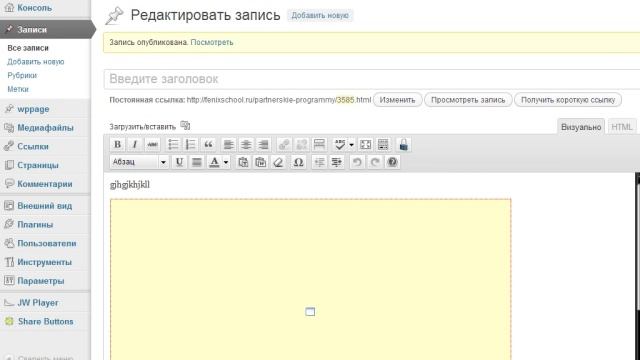Screen dimensions: 640x360
Task: Open spell checker language dropdown arrow
Action: tap(351, 145)
